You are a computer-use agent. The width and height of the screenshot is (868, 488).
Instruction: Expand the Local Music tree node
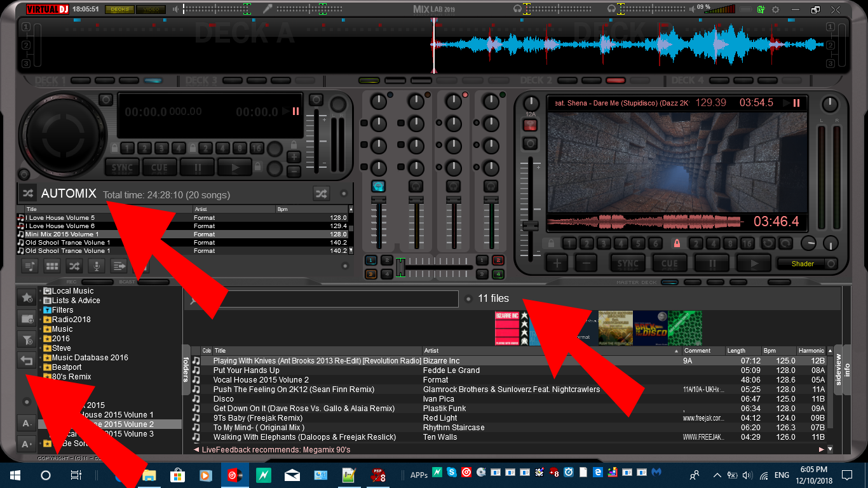pyautogui.click(x=40, y=291)
